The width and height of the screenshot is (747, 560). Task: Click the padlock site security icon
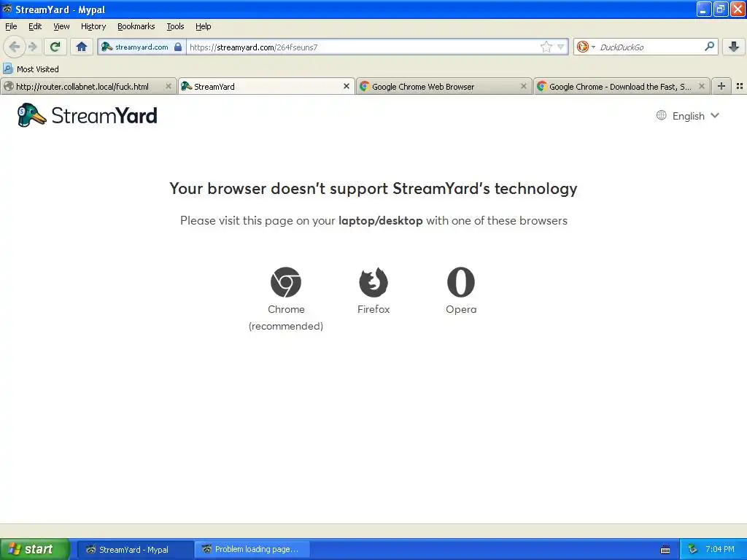[178, 47]
